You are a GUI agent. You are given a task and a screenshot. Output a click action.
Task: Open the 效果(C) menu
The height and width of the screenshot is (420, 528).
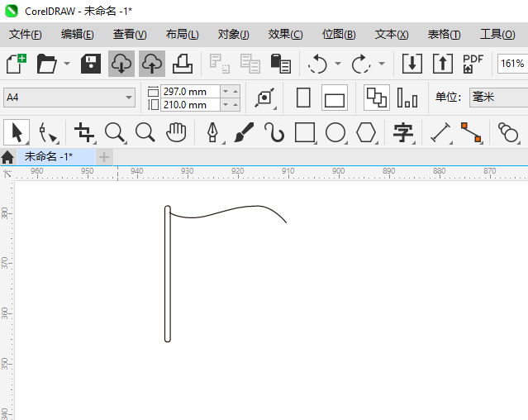[x=286, y=35]
